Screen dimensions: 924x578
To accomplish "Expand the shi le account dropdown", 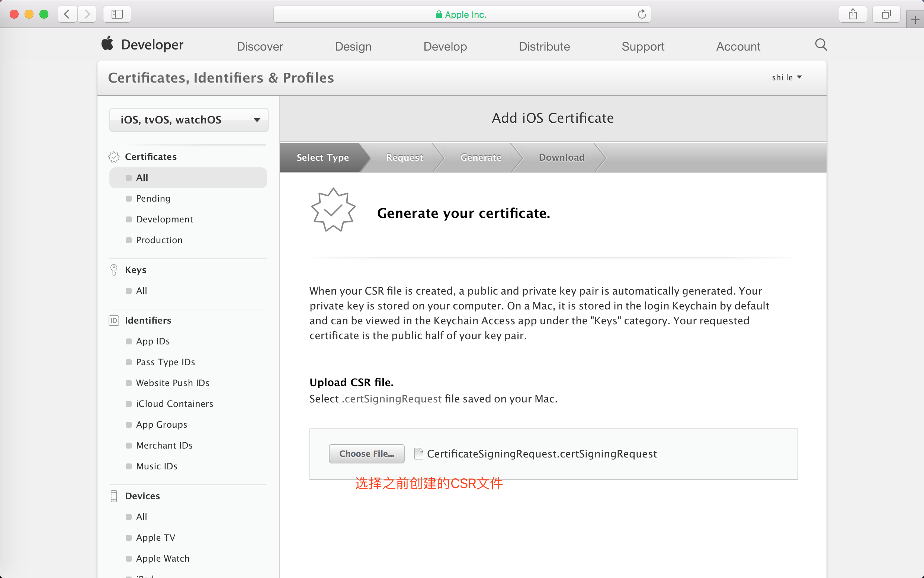I will pos(787,78).
